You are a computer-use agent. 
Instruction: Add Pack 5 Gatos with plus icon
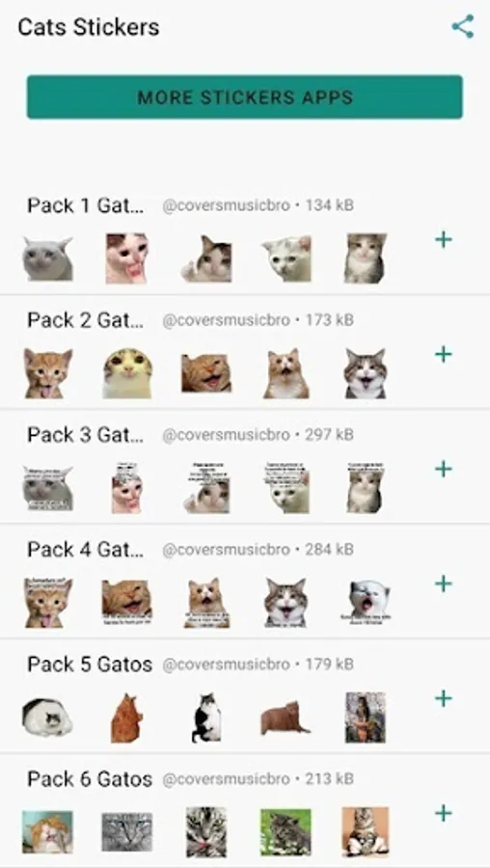(x=444, y=698)
